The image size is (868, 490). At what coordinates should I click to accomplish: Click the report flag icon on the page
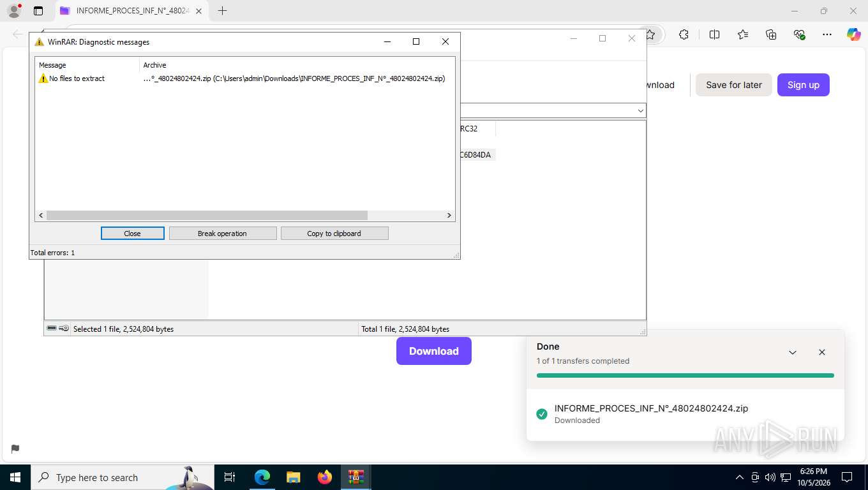[15, 449]
